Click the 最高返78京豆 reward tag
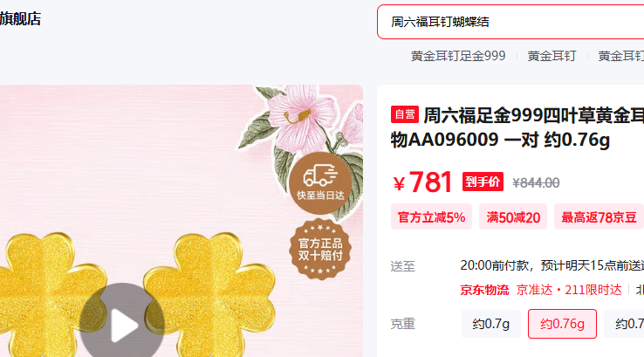Screen dimensions: 644x357 click(x=599, y=217)
